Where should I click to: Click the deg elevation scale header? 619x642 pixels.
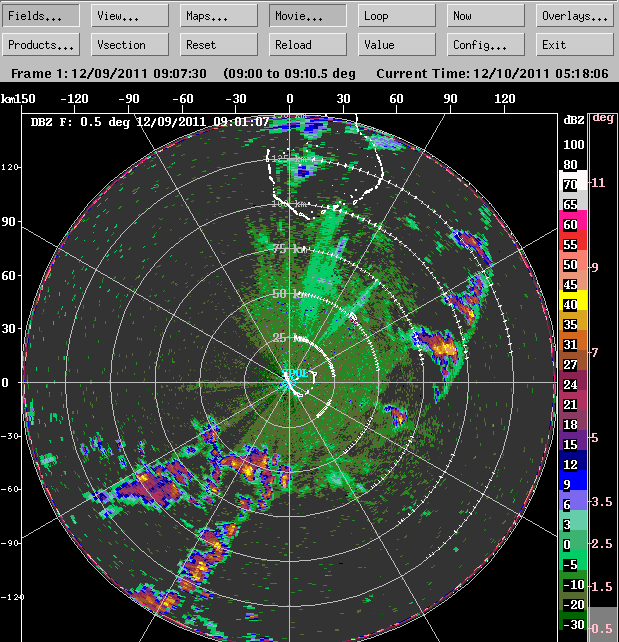click(x=603, y=118)
